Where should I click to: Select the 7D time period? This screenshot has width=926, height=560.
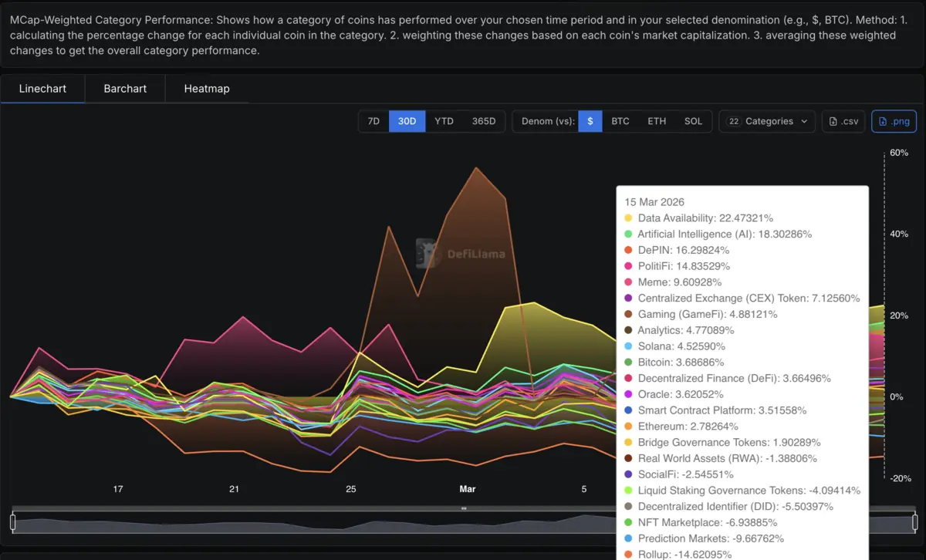coord(373,121)
